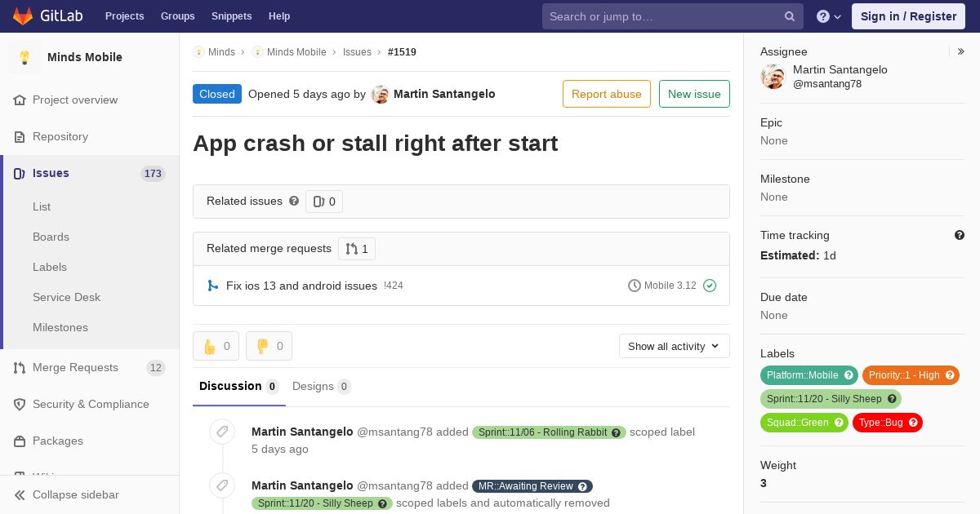Open the Help question-mark menu
Viewport: 980px width, 514px height.
point(829,16)
